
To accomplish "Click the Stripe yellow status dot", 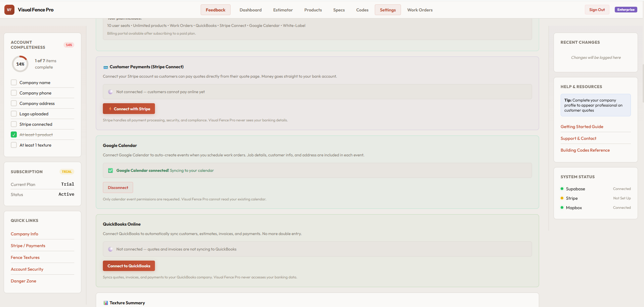I will point(562,198).
